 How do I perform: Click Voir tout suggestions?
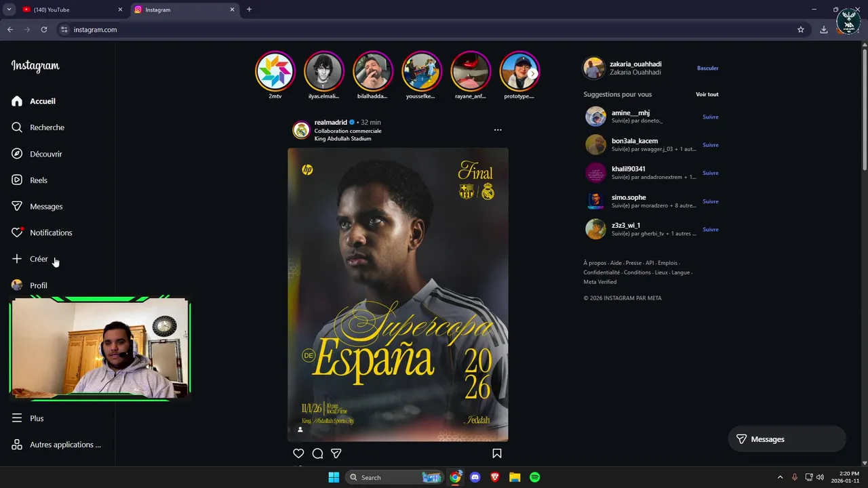707,94
